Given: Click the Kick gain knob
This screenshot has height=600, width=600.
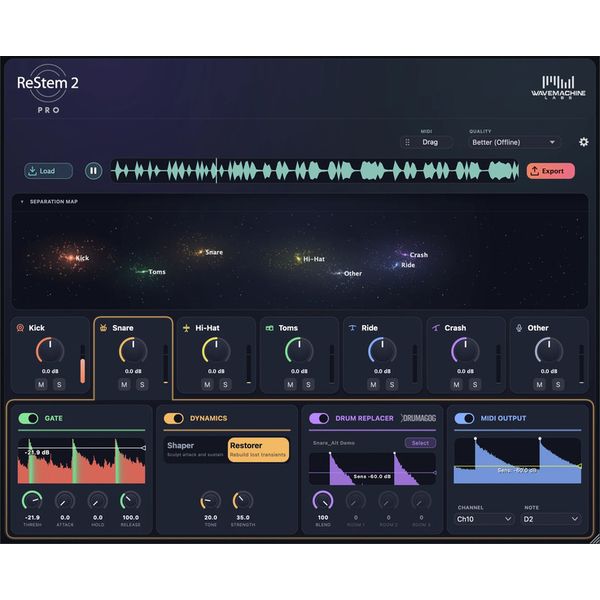Looking at the screenshot, I should 50,351.
